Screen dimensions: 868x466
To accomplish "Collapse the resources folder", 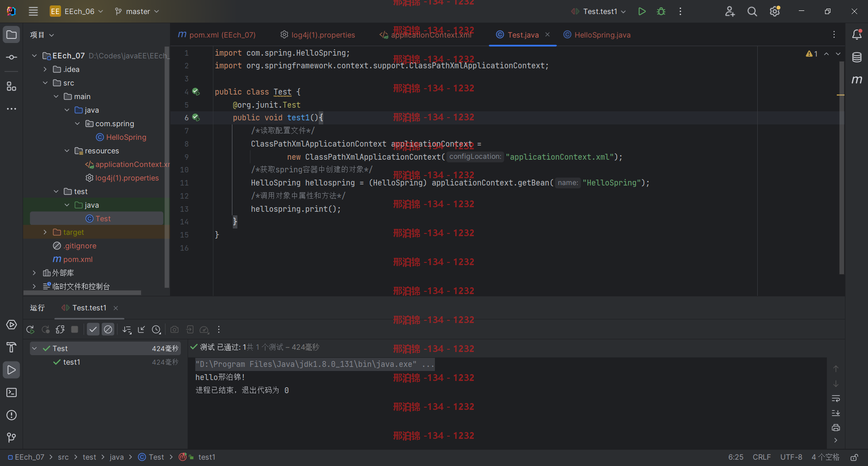I will point(67,151).
